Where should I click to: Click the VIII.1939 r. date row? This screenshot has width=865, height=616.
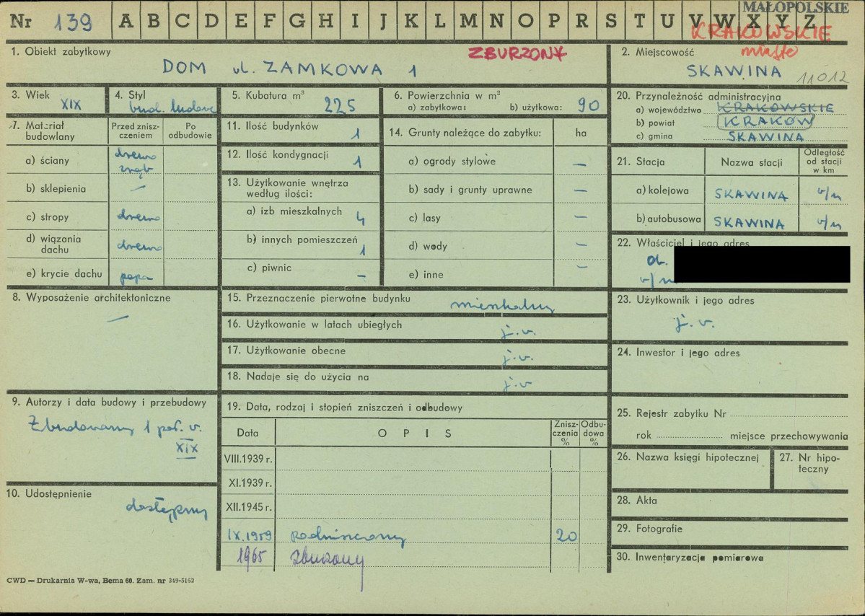point(247,459)
